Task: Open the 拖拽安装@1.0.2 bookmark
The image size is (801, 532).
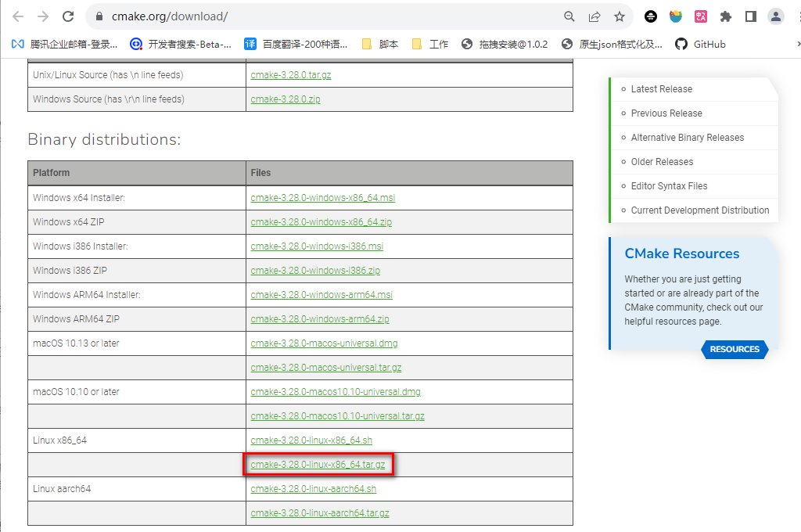Action: click(x=505, y=45)
